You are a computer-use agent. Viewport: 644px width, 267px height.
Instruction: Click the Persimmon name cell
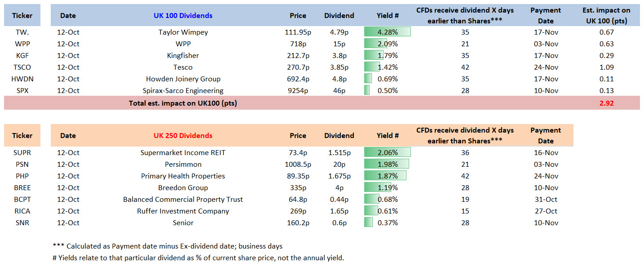pos(183,165)
